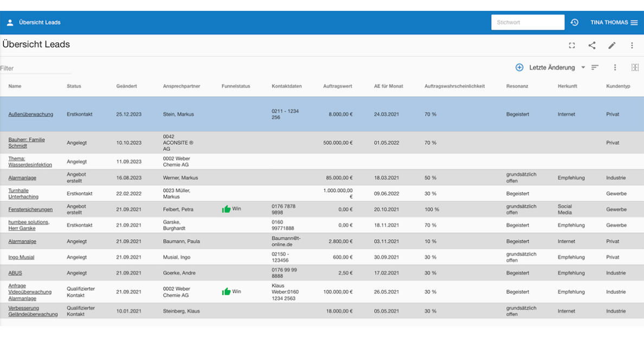The height and width of the screenshot is (337, 644).
Task: Toggle sort direction icon beside Letzte Änderung
Action: pyautogui.click(x=595, y=67)
